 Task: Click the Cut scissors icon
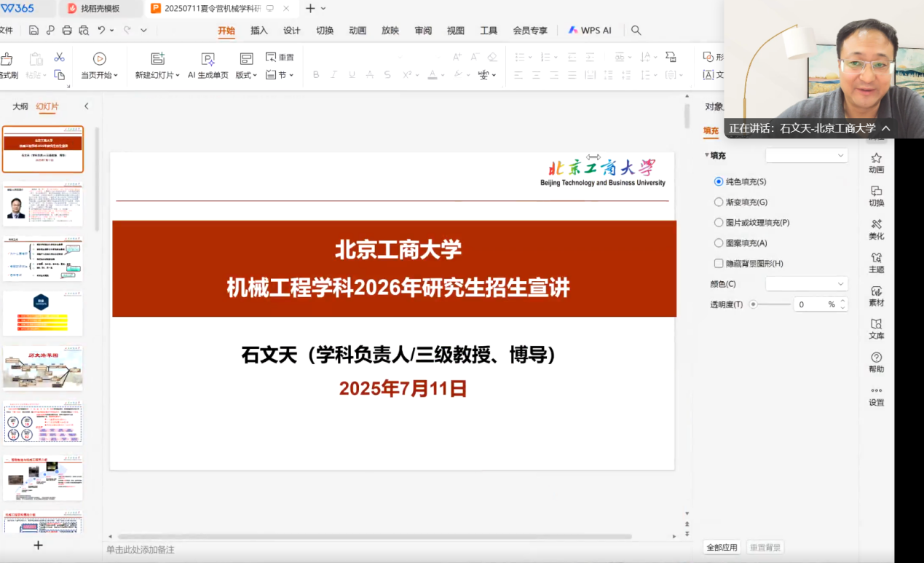(59, 58)
